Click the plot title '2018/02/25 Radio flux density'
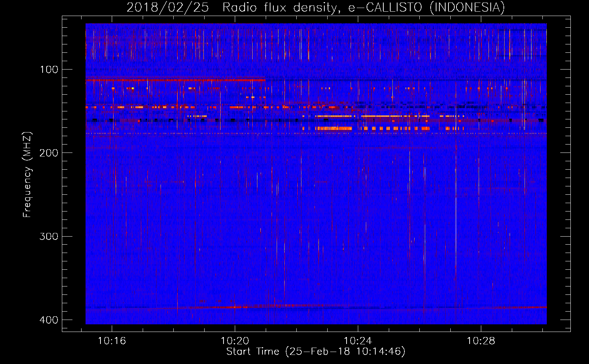The image size is (589, 364). [x=316, y=7]
